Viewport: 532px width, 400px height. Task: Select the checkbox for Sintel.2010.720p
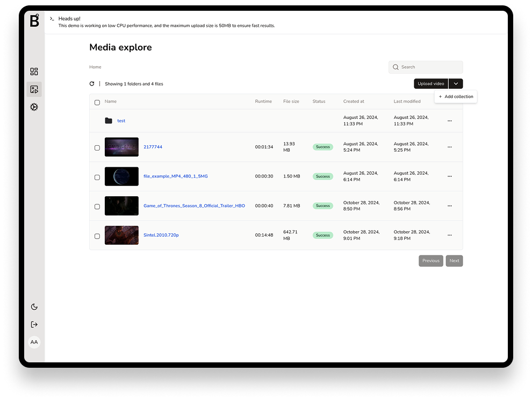point(97,235)
